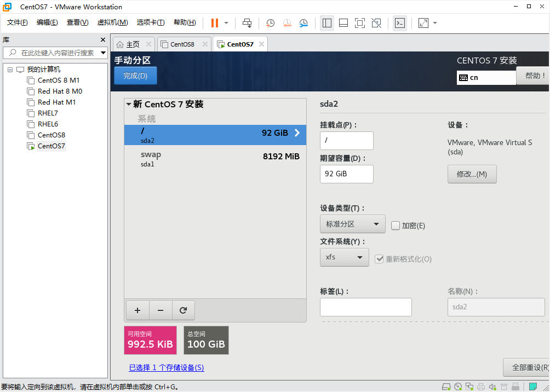This screenshot has height=392, width=550.
Task: Close the library panel with X
Action: pos(103,39)
